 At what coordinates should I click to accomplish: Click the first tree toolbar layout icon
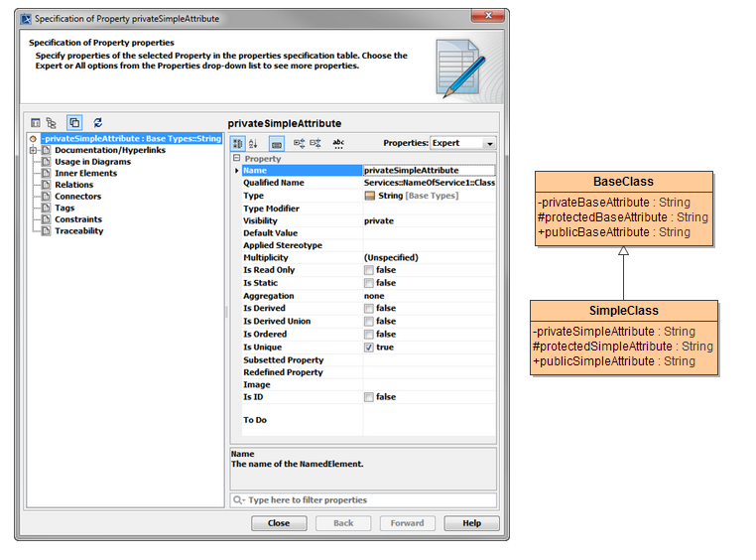36,122
